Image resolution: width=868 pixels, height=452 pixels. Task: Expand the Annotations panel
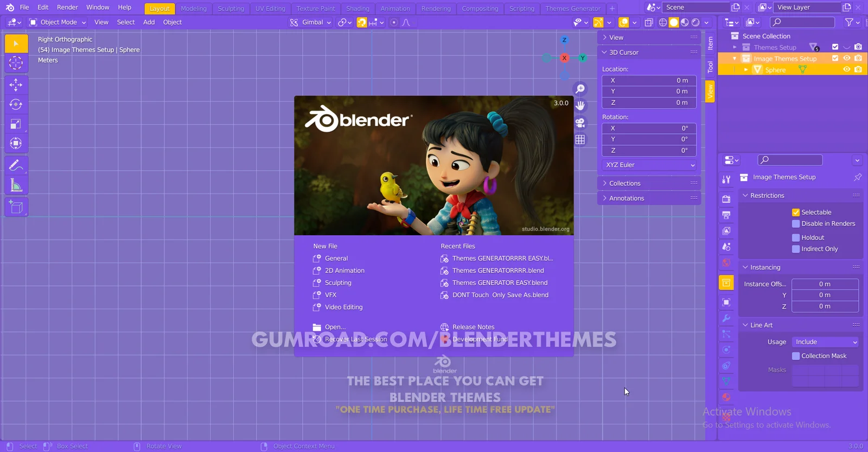click(649, 198)
